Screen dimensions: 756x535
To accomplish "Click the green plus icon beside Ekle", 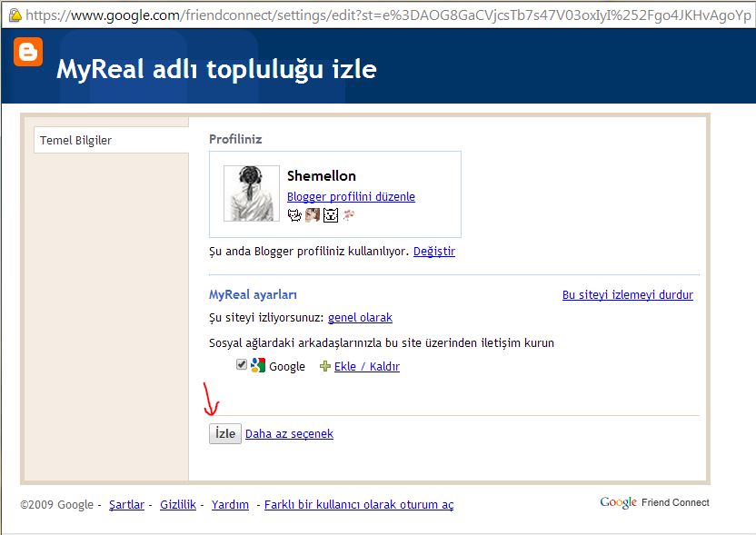I will coord(325,366).
